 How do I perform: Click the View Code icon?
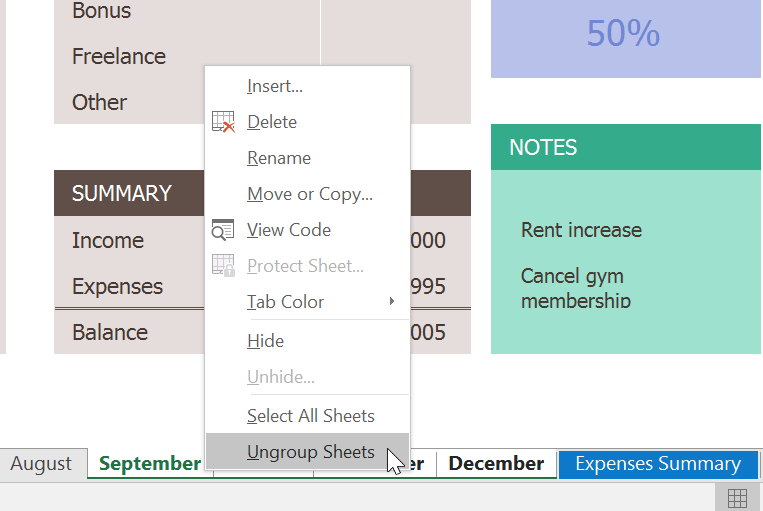click(x=223, y=230)
